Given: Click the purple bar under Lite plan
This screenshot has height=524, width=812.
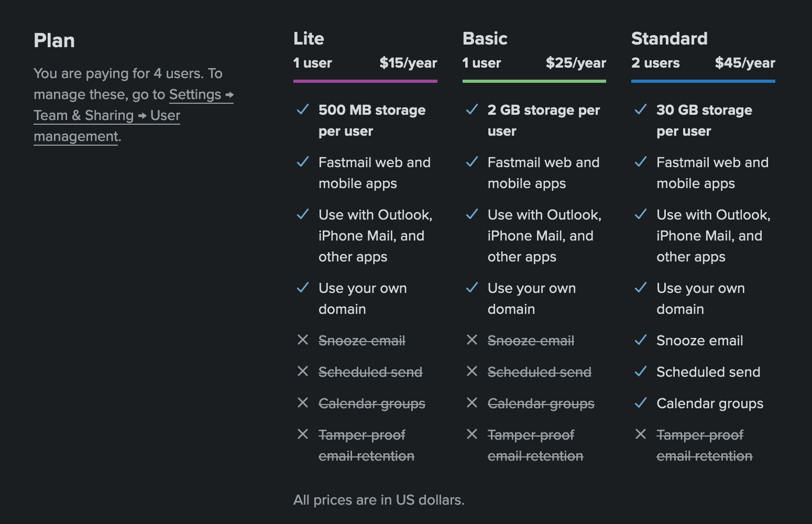Looking at the screenshot, I should coord(365,81).
